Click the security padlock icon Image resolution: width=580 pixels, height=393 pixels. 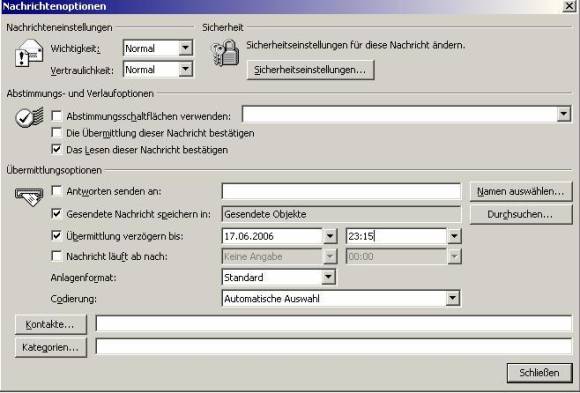coord(225,54)
